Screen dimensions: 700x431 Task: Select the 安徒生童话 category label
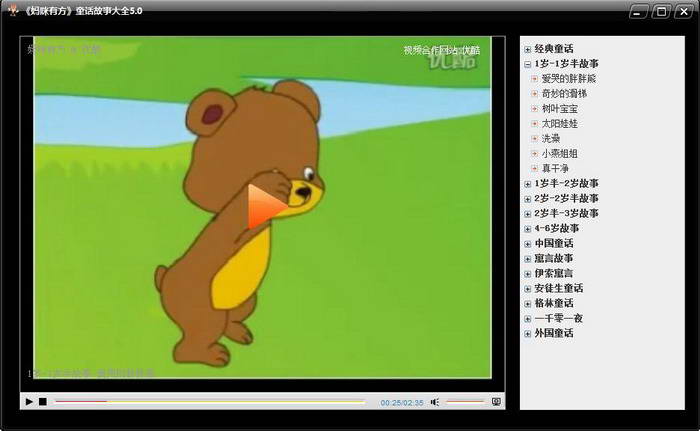pyautogui.click(x=558, y=288)
